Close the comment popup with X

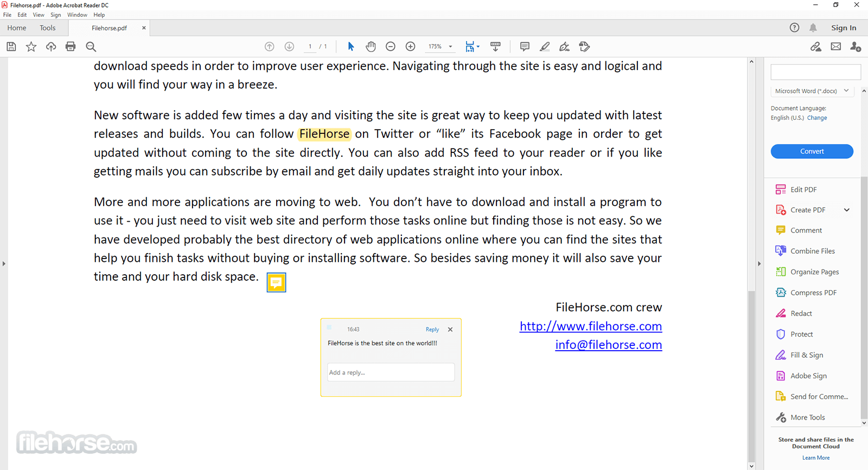[450, 330]
